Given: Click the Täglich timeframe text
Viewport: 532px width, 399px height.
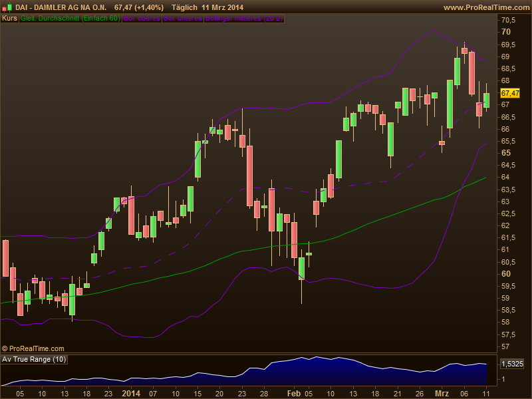Looking at the screenshot, I should click(184, 7).
